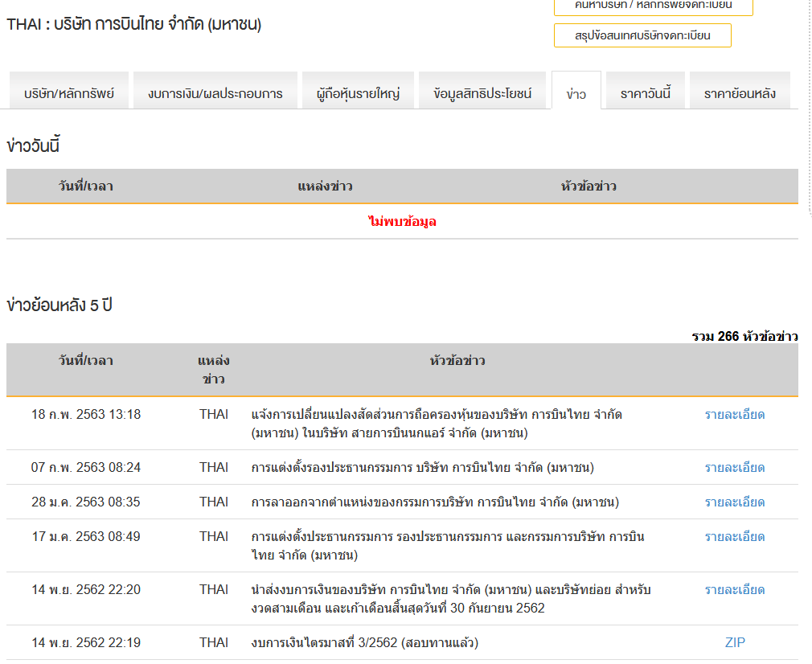Screen dimensions: 812x664
Task: Click headline นำส่งงบการเงินของบริษัท การบินไทย
Action: coord(450,599)
